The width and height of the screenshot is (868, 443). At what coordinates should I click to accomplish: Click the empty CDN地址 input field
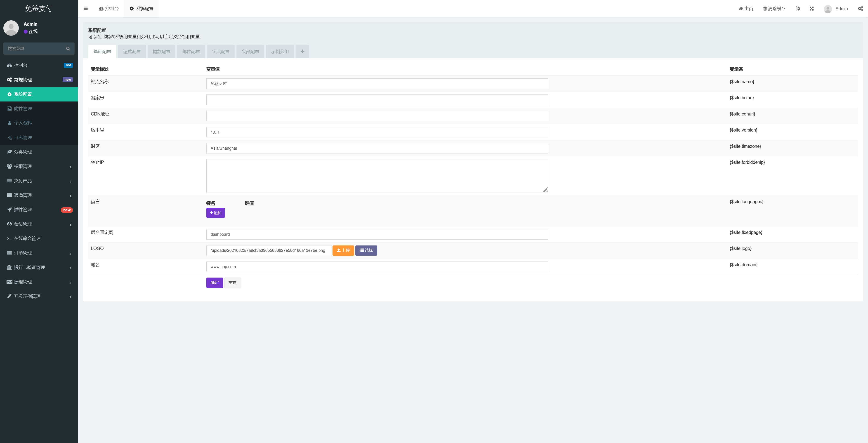coord(377,116)
